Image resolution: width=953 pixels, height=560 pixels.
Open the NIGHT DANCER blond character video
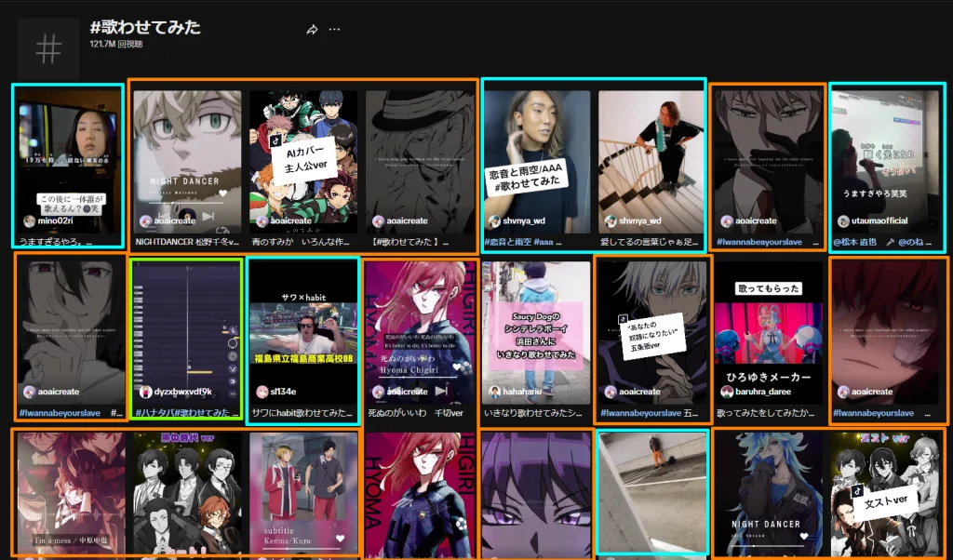(x=186, y=162)
